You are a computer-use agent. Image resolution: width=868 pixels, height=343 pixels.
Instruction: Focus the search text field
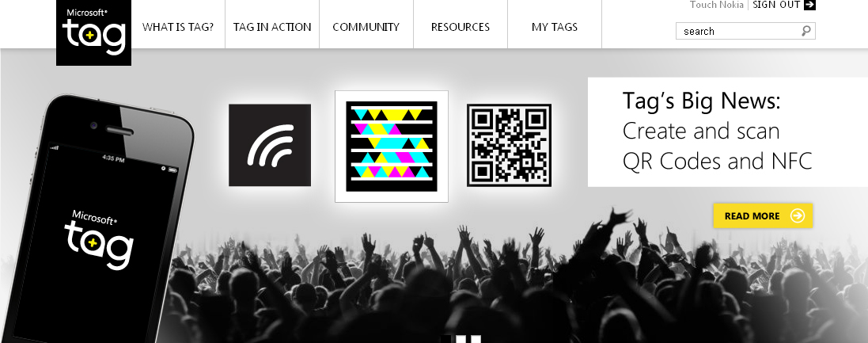coord(739,31)
